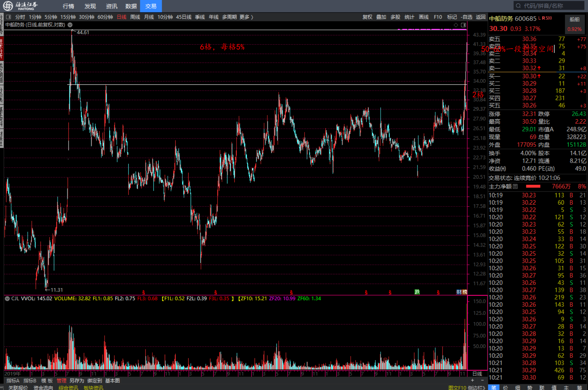Open the chart title dropdown arrow
This screenshot has width=588, height=390.
click(70, 25)
